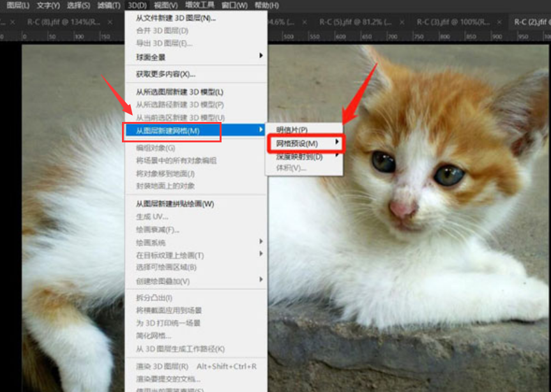
Task: Choose 从所选图层新建 3D 模型(L)
Action: pos(196,92)
